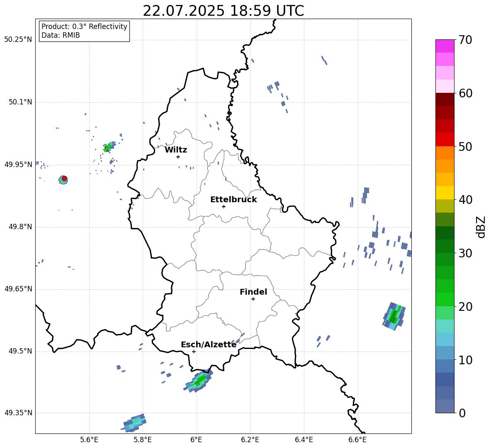Click the Ettelbruck station cross marker

tap(224, 206)
